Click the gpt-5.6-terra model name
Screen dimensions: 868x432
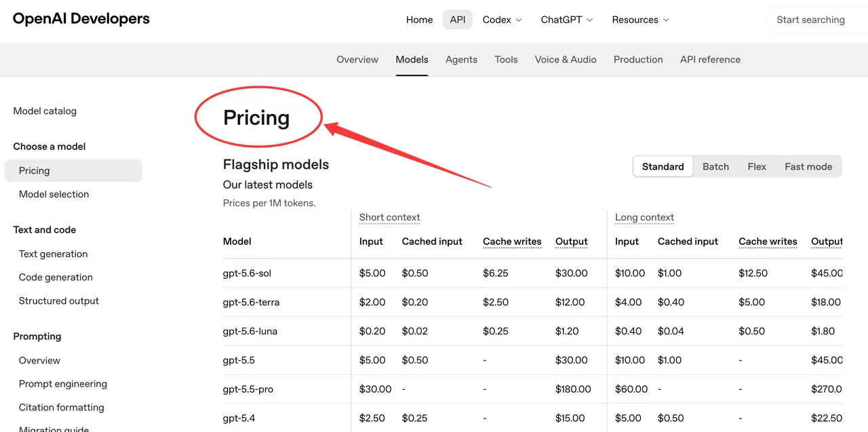[251, 302]
